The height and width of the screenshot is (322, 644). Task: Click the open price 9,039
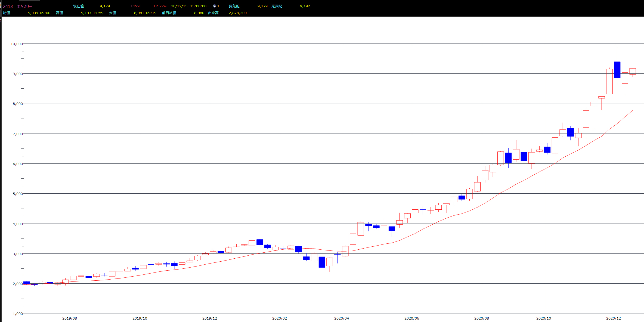(x=33, y=13)
